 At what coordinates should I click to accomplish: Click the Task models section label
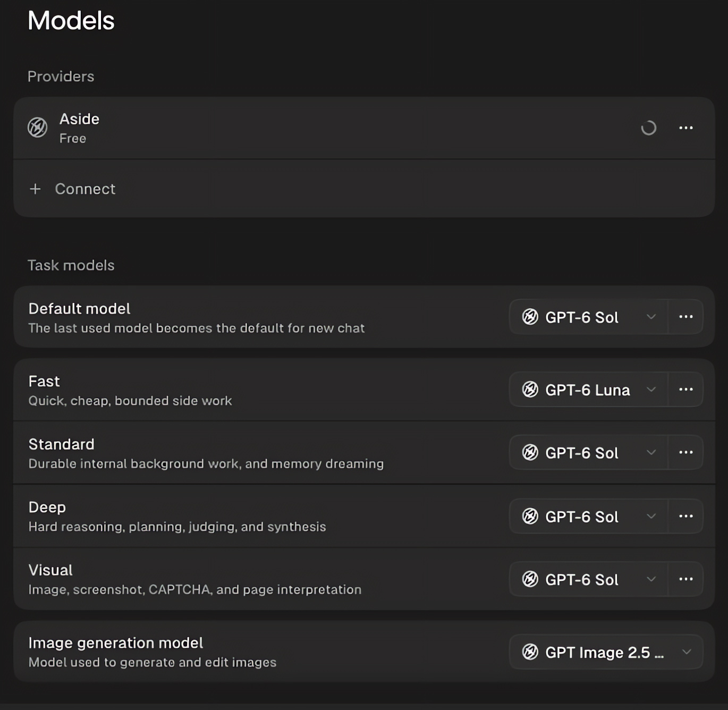(x=71, y=265)
